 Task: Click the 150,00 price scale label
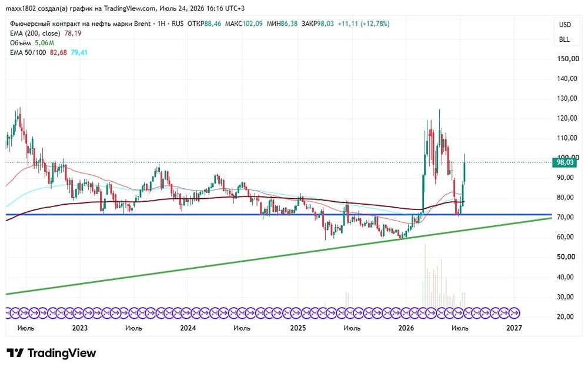[568, 59]
